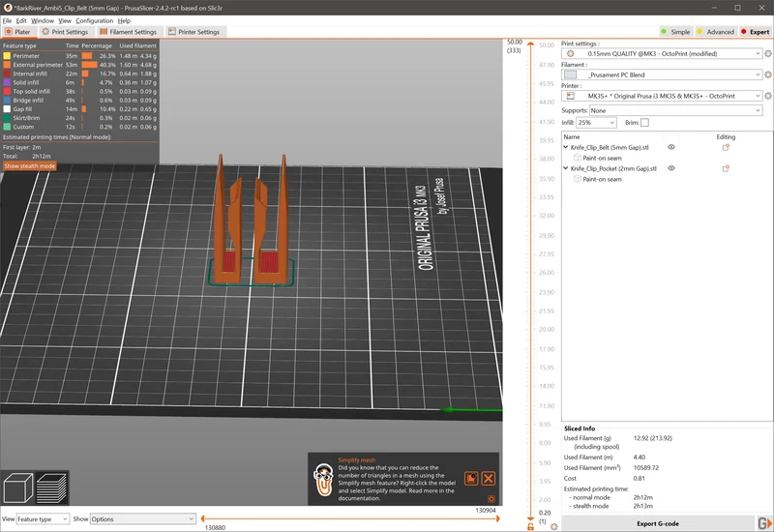Open the Edit menu
774x532 pixels.
point(21,20)
